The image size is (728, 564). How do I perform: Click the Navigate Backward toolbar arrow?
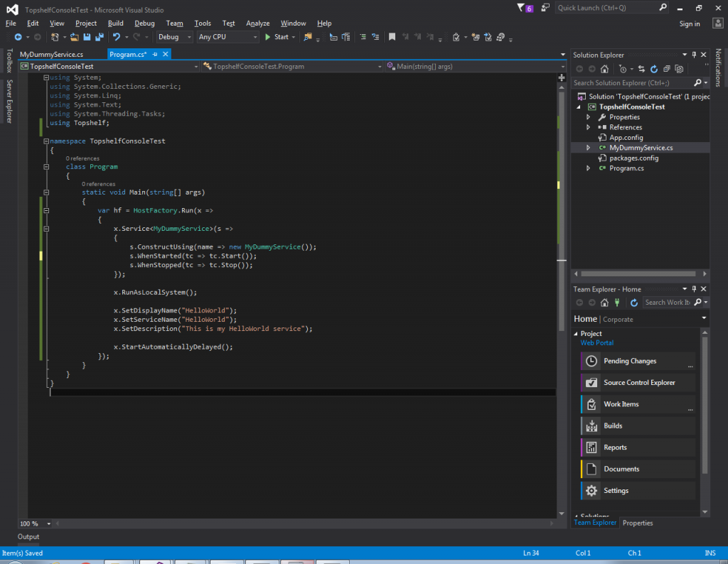click(x=18, y=37)
